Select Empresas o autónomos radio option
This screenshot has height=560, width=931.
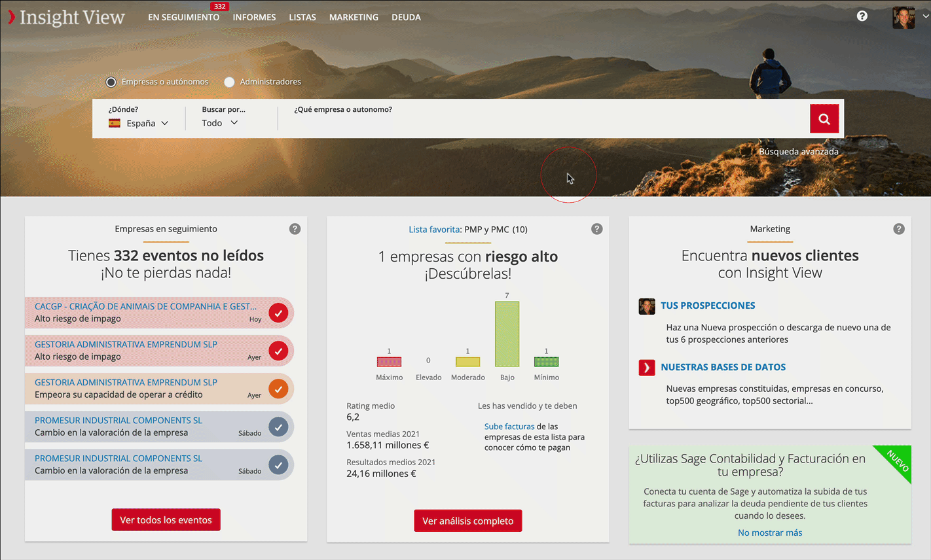coord(111,82)
